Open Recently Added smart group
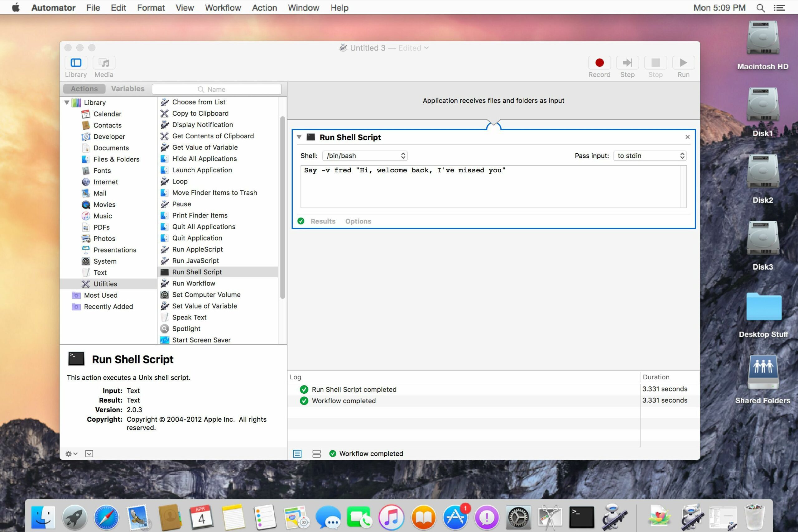Viewport: 798px width, 532px height. pyautogui.click(x=108, y=307)
